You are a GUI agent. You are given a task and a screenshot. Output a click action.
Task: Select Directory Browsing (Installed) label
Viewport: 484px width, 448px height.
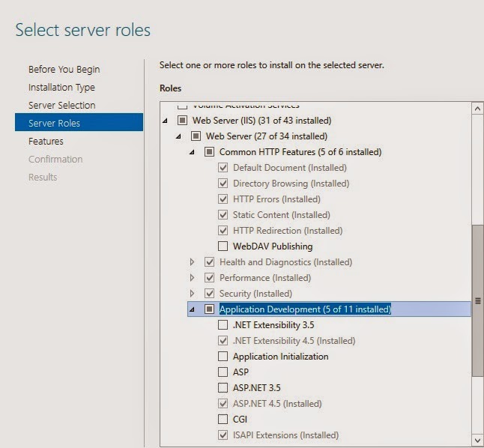(291, 184)
